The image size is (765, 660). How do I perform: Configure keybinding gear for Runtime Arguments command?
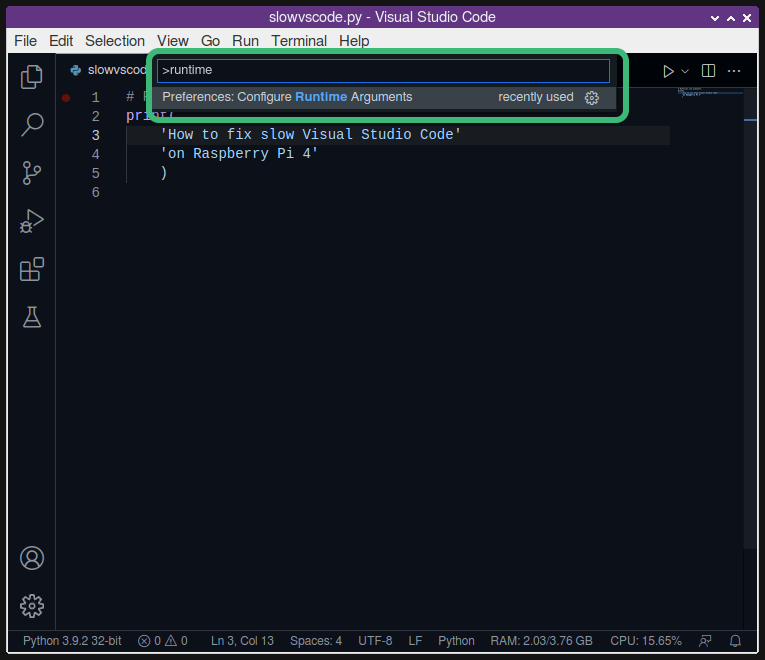tap(592, 98)
